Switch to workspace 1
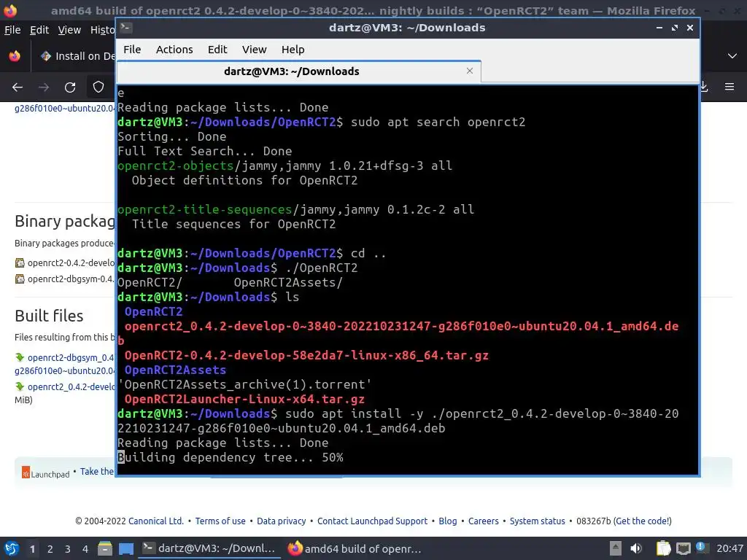747x560 pixels. tap(32, 549)
